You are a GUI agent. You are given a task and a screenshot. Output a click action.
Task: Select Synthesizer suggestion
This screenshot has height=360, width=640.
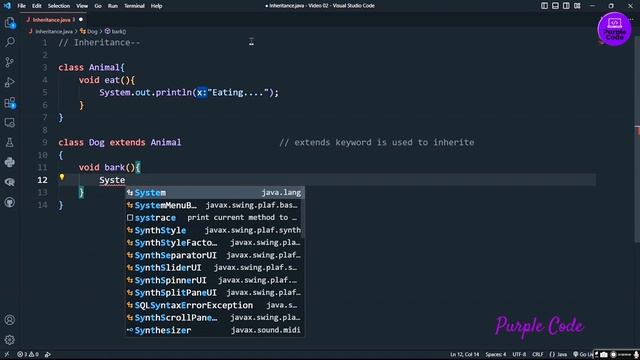(214, 330)
